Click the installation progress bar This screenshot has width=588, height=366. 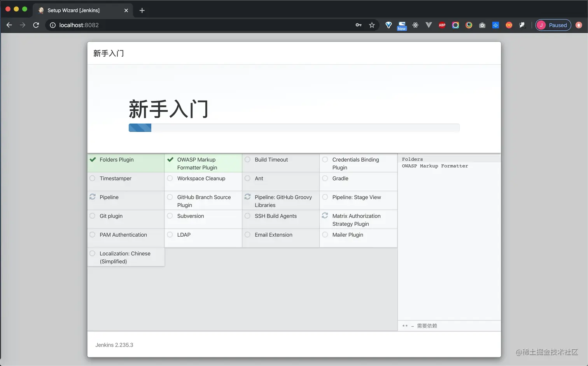(x=294, y=128)
